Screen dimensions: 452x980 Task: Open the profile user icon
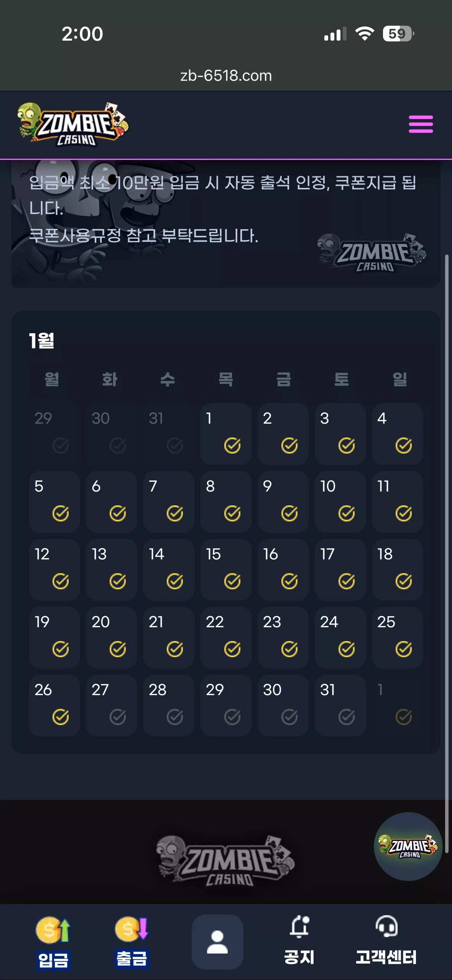(x=217, y=942)
